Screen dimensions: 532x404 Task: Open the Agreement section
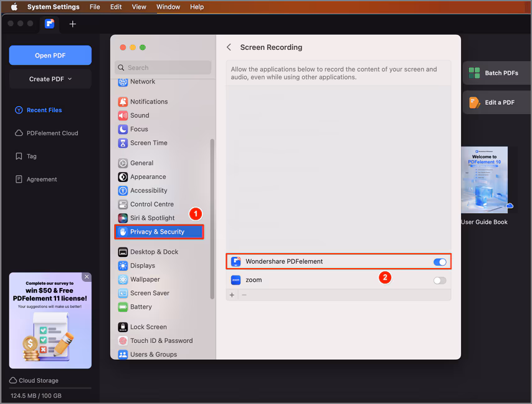(36, 180)
